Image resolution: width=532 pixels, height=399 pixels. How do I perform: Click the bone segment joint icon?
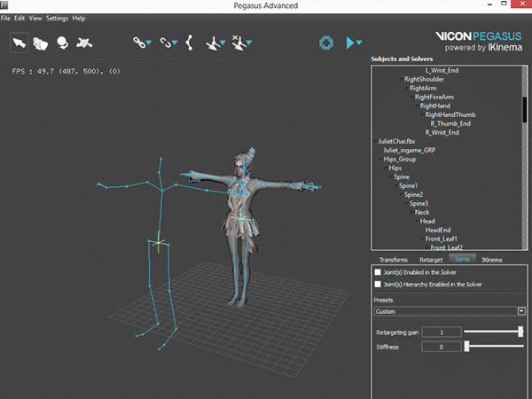[x=190, y=43]
